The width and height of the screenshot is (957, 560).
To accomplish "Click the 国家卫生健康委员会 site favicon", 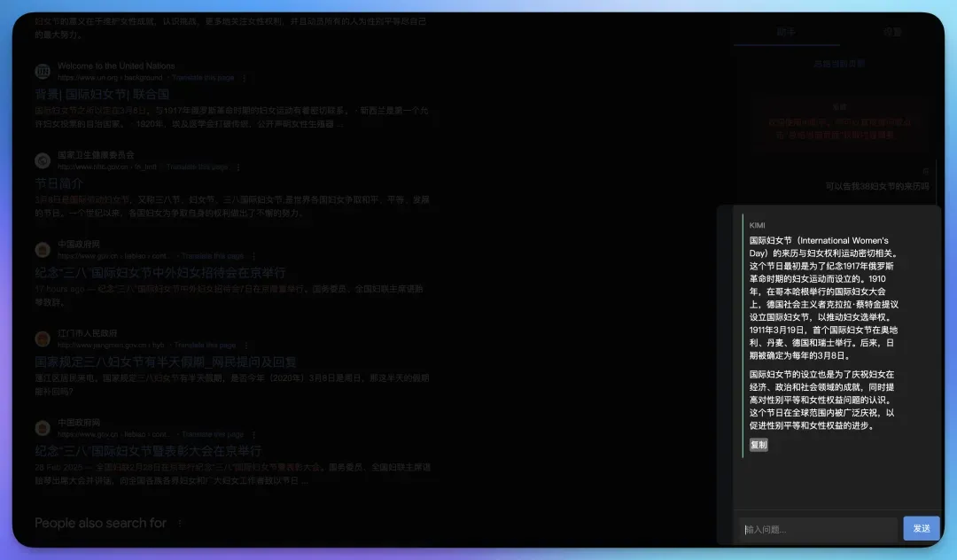I will [43, 160].
